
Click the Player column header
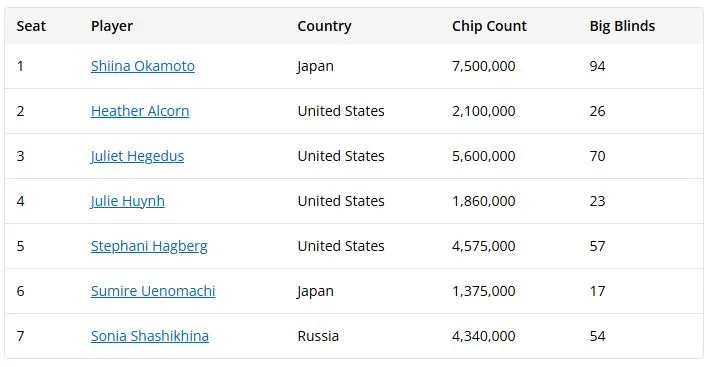point(112,26)
